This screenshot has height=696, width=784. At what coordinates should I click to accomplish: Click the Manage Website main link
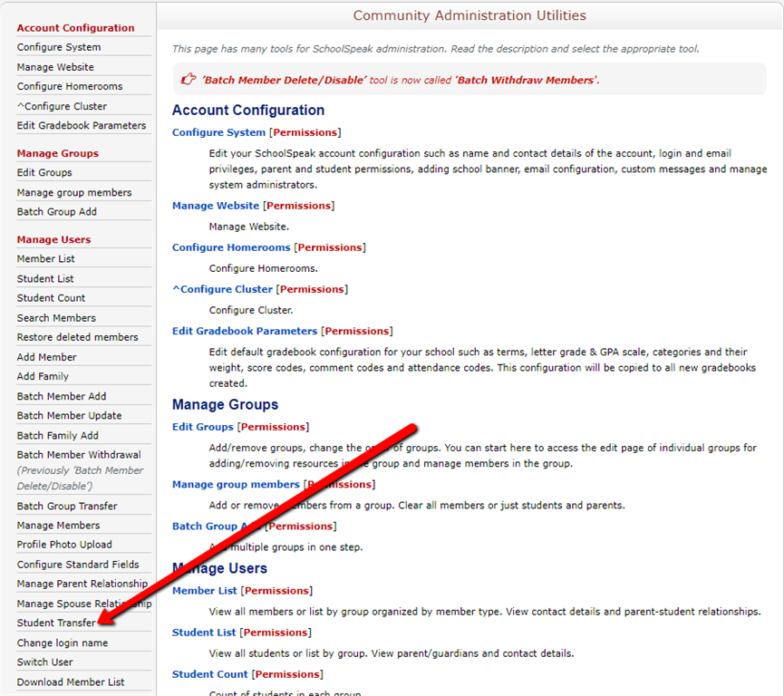pyautogui.click(x=216, y=206)
